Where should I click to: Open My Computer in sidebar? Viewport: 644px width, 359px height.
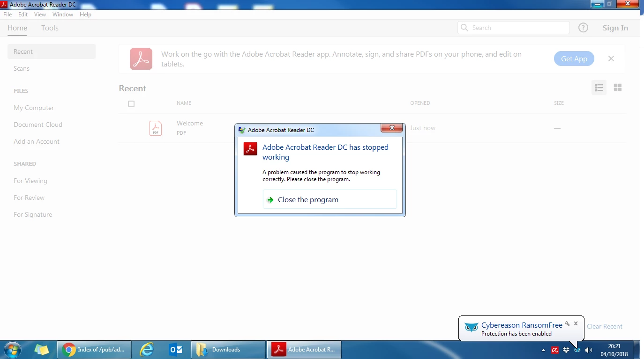(34, 108)
